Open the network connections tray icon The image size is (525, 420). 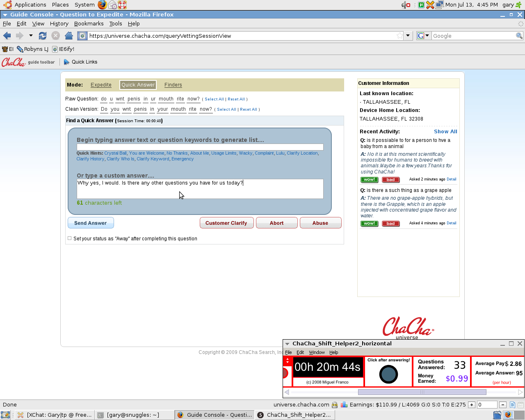[x=440, y=5]
